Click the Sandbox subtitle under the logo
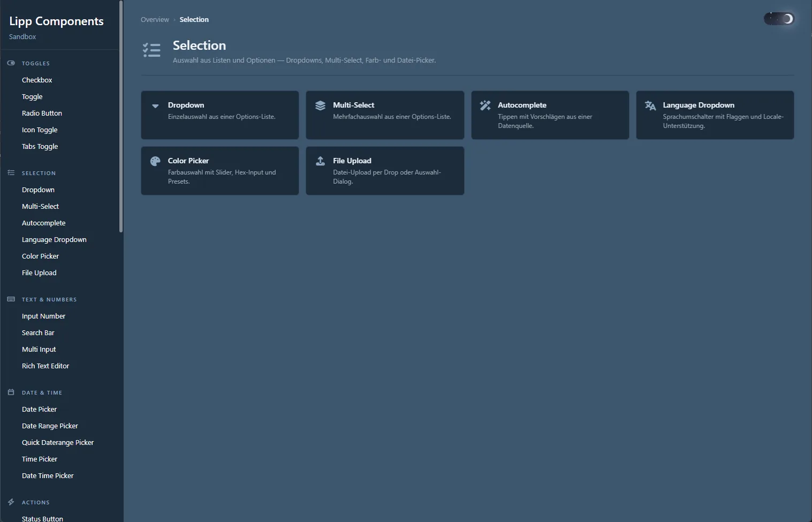 [x=22, y=37]
